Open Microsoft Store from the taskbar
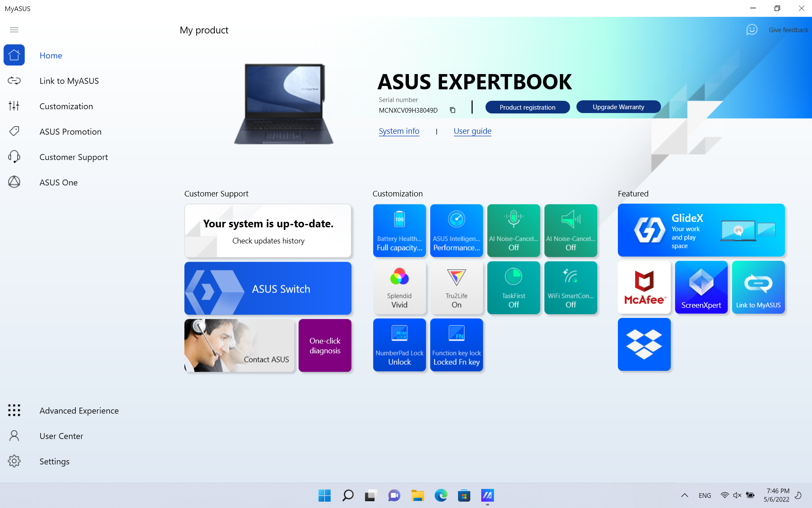 pyautogui.click(x=464, y=495)
